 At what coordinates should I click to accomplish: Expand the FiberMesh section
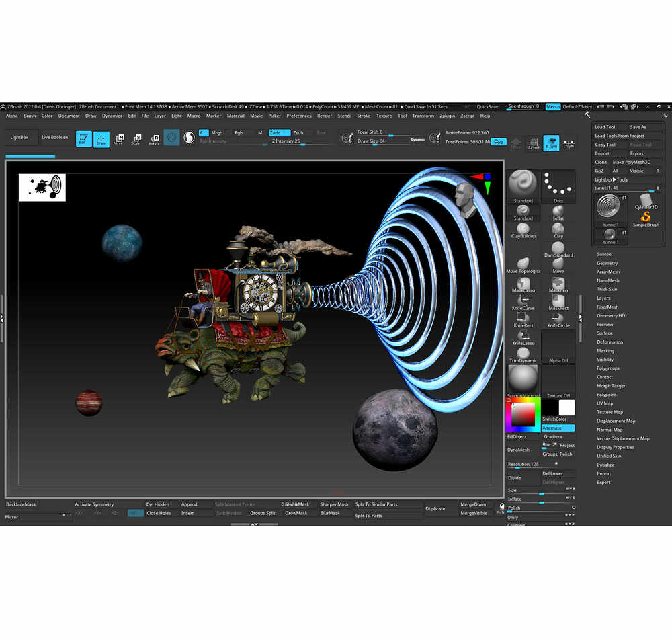[x=607, y=307]
